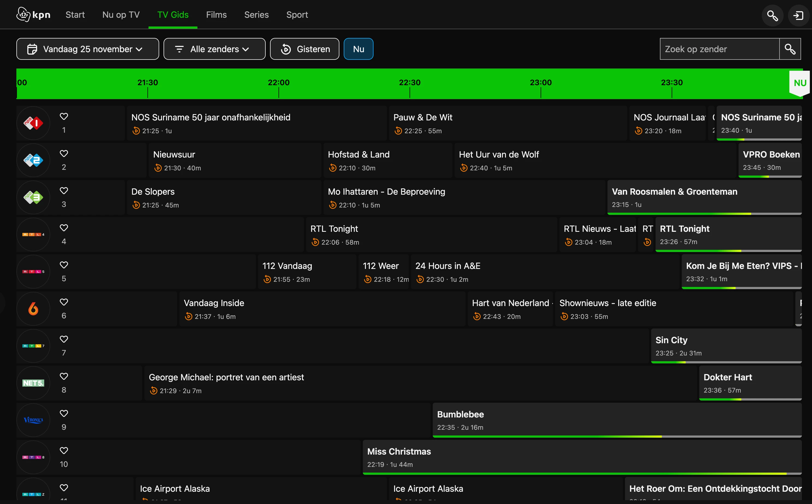Select the Veronica channel logo

coord(33,420)
